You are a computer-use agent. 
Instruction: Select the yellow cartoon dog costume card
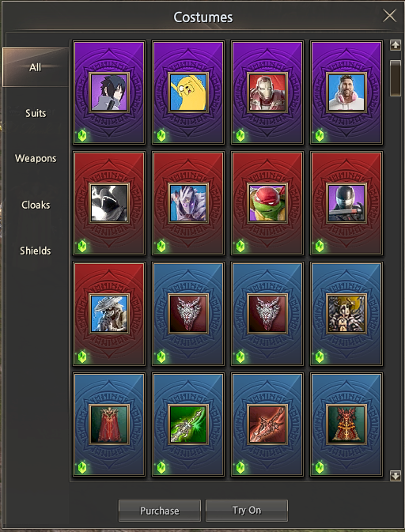(x=188, y=92)
